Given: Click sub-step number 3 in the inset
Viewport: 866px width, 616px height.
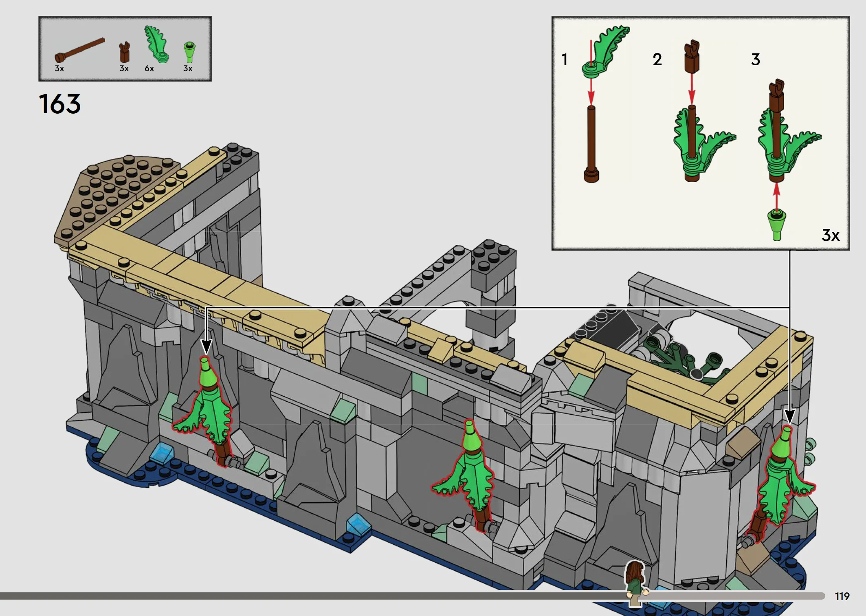Looking at the screenshot, I should (756, 59).
